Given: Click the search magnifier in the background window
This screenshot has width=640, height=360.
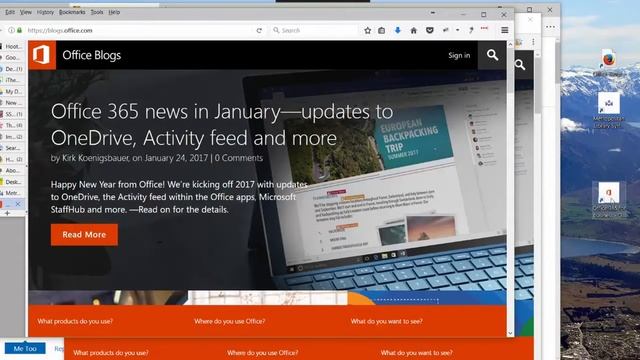Looking at the screenshot, I should (520, 64).
